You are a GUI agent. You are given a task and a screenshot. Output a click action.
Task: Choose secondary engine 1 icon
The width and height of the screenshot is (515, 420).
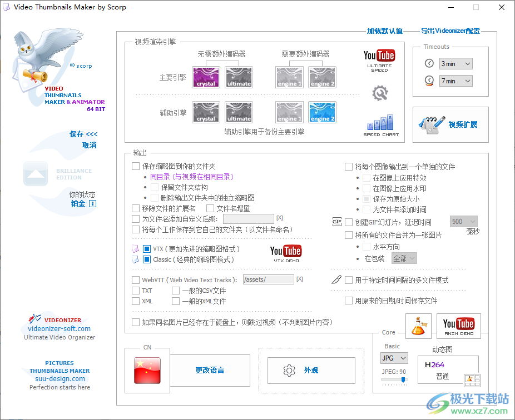(289, 112)
